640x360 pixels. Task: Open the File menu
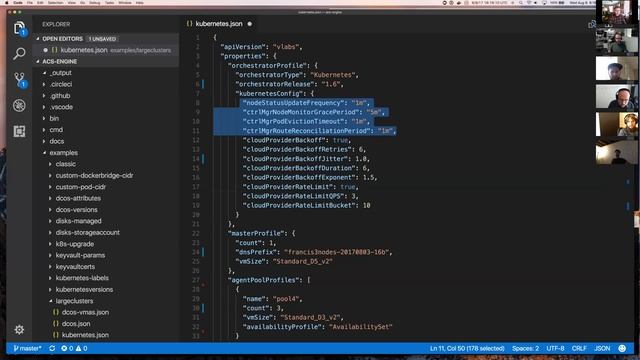point(30,2)
